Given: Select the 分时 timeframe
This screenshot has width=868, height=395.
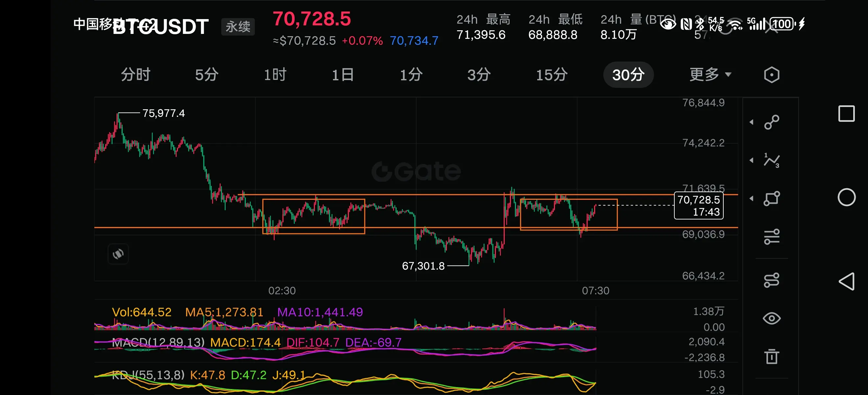Looking at the screenshot, I should tap(135, 74).
